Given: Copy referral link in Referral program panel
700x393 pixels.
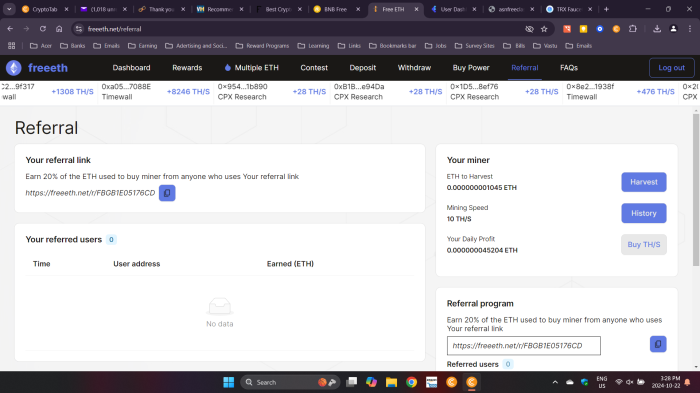Looking at the screenshot, I should pyautogui.click(x=658, y=344).
